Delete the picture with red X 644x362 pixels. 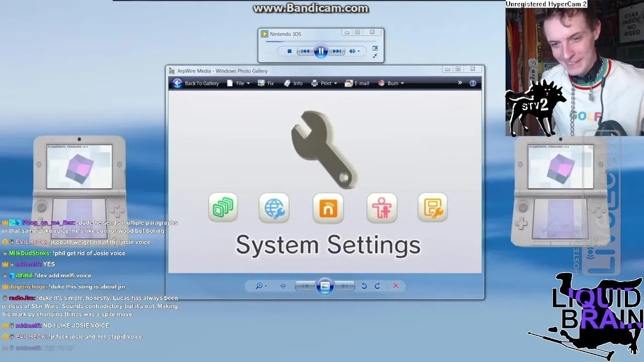396,286
